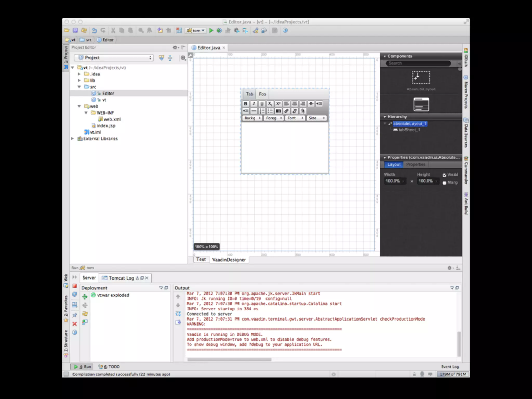Enable the Margin checkbox in Layout

pyautogui.click(x=444, y=183)
